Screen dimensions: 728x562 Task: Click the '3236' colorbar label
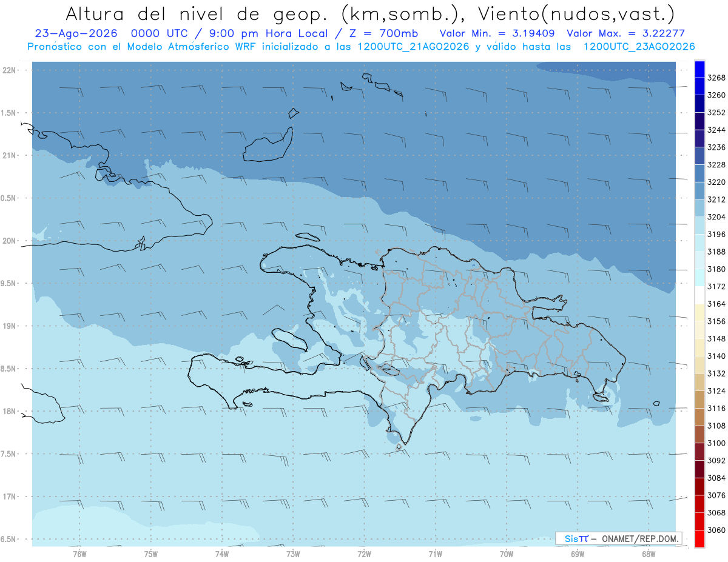pos(716,147)
